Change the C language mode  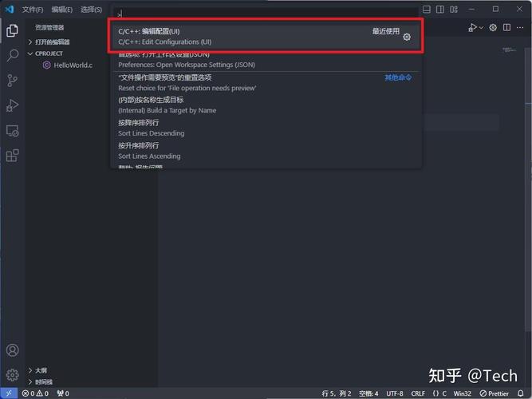point(439,393)
